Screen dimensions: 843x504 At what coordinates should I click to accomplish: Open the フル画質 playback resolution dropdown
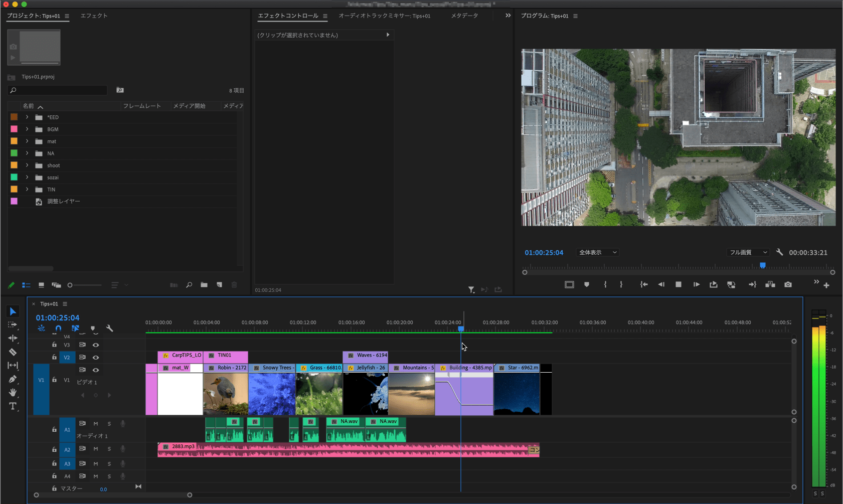click(747, 253)
